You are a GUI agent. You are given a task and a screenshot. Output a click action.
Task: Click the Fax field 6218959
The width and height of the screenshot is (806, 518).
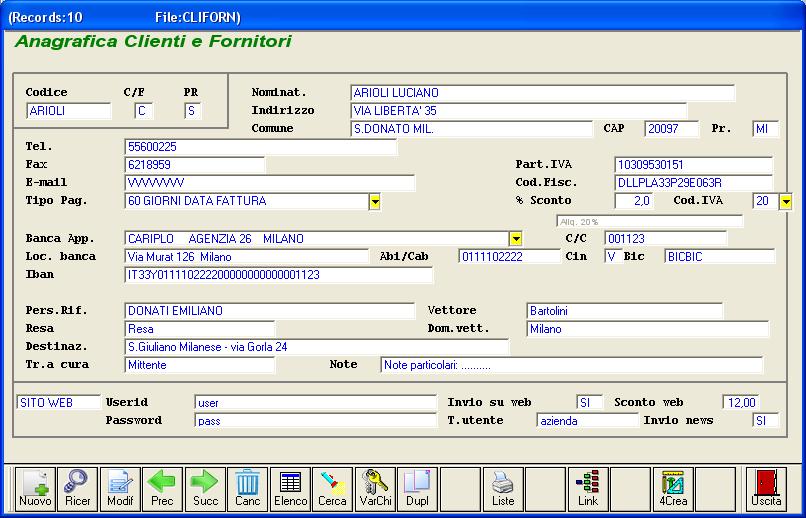click(194, 165)
